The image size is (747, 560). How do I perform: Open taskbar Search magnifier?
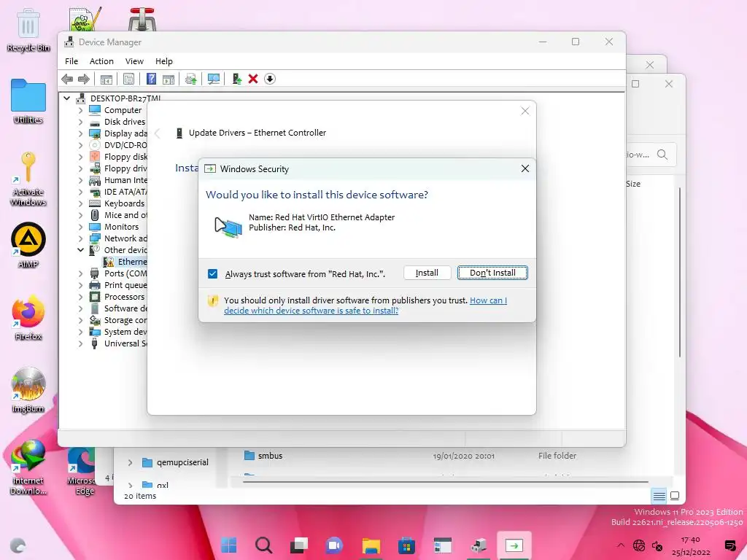pyautogui.click(x=264, y=545)
